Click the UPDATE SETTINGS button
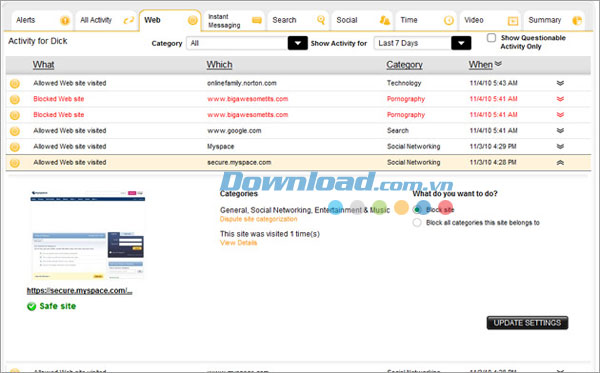Image resolution: width=600 pixels, height=373 pixels. tap(527, 323)
